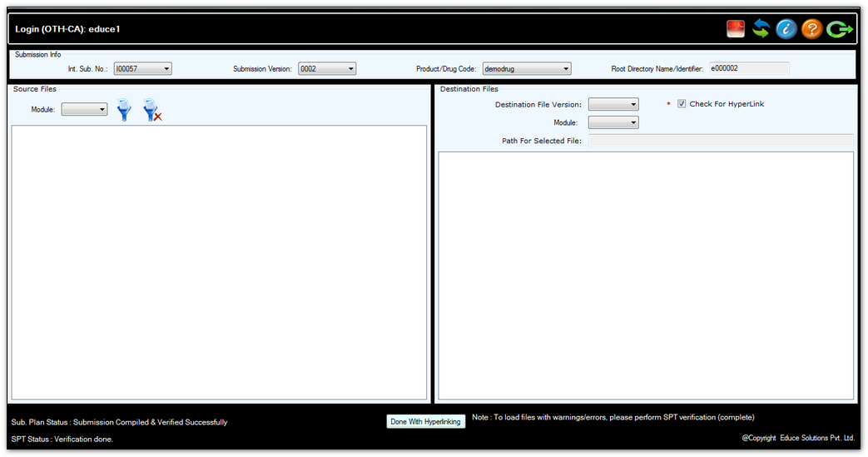Open help via orange question mark icon
Screen dimensions: 868x457
click(812, 29)
